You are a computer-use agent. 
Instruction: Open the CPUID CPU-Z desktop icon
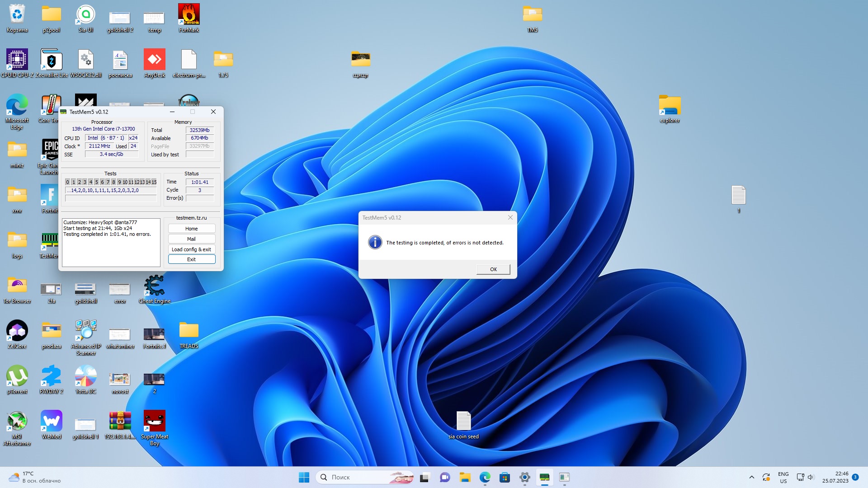[17, 61]
